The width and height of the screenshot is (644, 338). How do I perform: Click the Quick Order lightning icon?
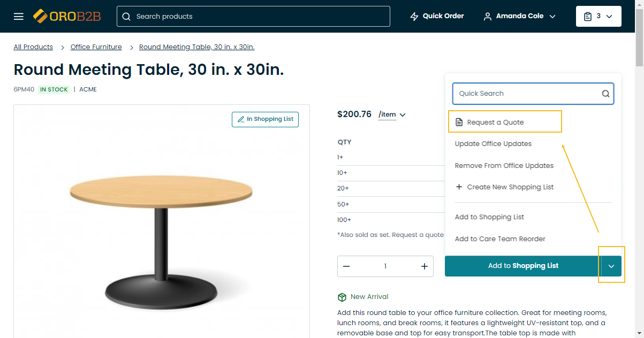[x=414, y=17]
